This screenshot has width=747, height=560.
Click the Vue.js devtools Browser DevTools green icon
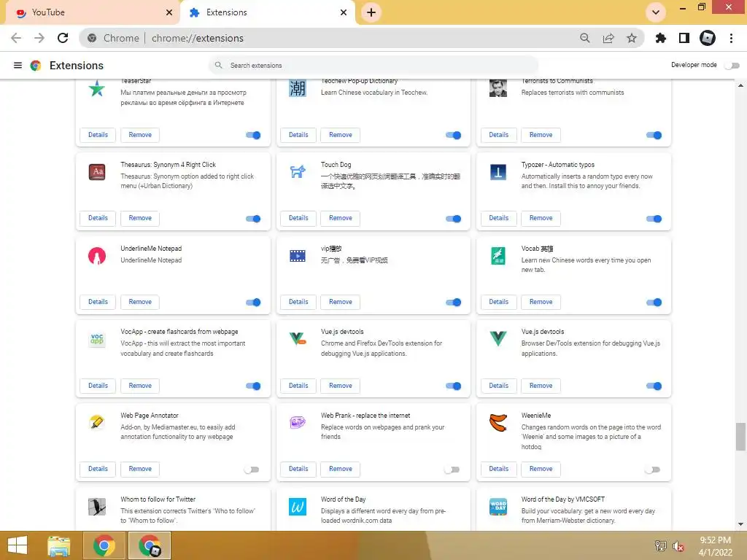pyautogui.click(x=498, y=339)
